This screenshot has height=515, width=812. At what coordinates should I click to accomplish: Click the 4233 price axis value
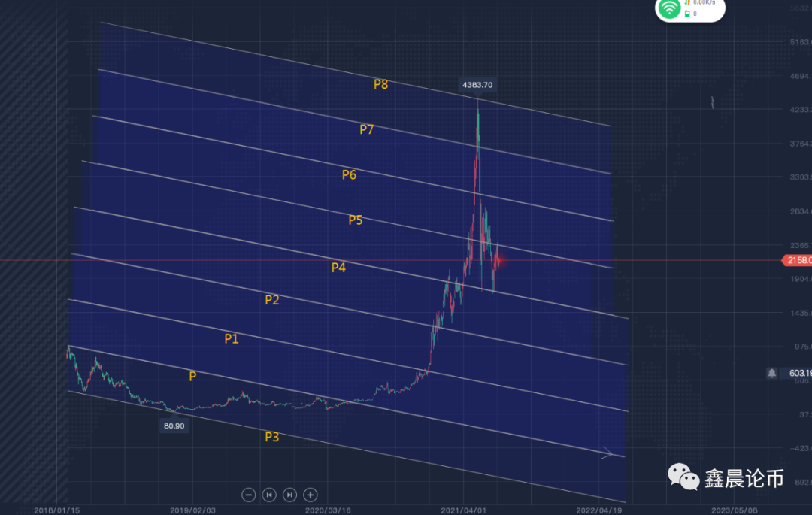tap(801, 110)
